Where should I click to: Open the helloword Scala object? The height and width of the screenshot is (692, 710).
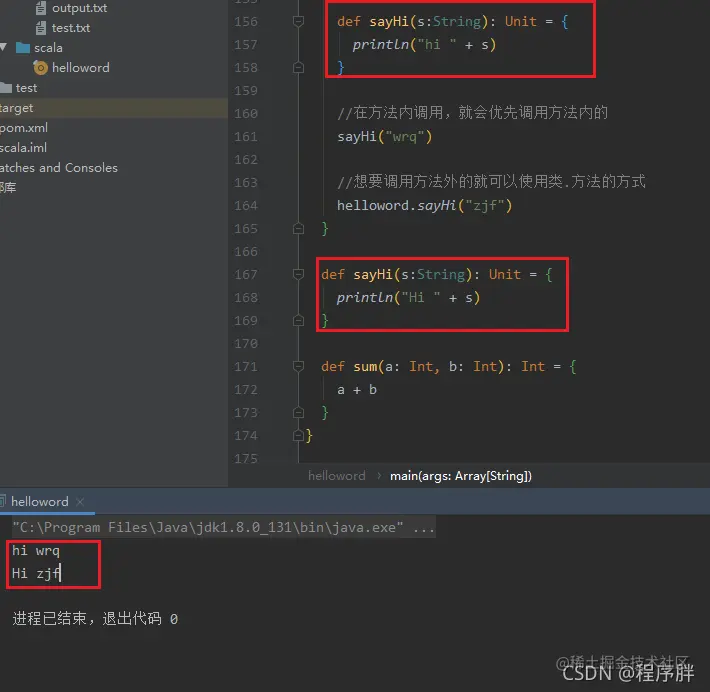(81, 67)
